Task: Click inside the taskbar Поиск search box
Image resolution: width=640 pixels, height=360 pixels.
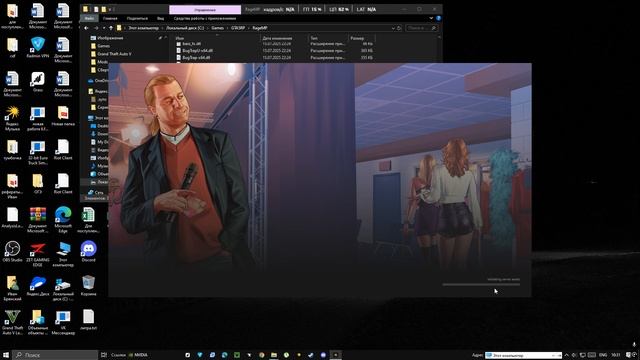Action: click(x=55, y=355)
